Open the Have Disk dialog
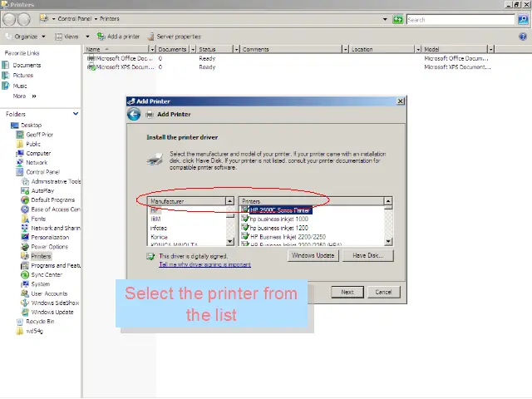This screenshot has height=399, width=532. click(x=368, y=255)
